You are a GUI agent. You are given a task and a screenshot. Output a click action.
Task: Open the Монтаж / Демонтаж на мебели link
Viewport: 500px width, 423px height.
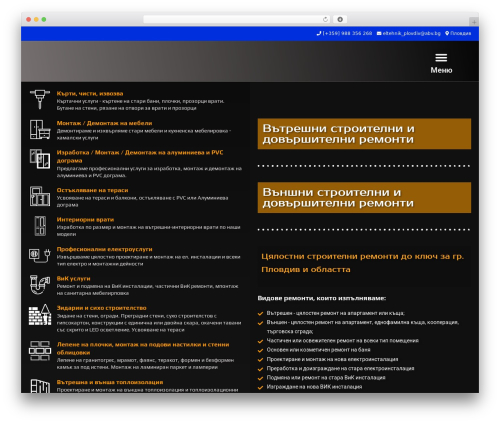[x=104, y=123]
